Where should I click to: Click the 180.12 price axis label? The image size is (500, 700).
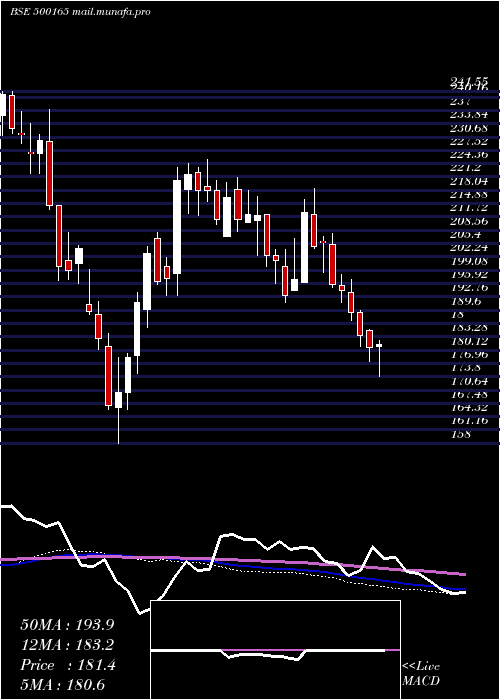tap(468, 341)
